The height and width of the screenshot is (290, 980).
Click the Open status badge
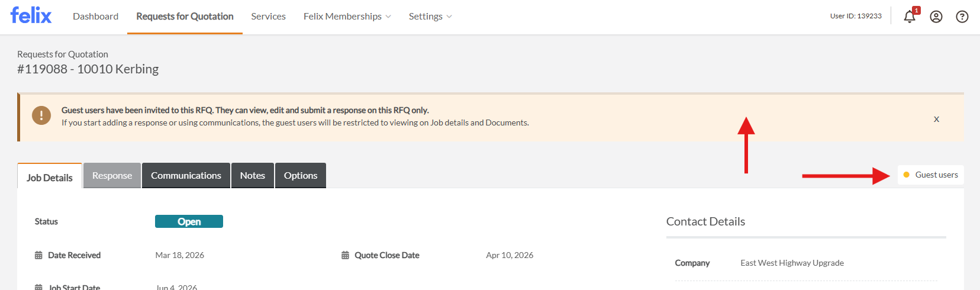[189, 221]
